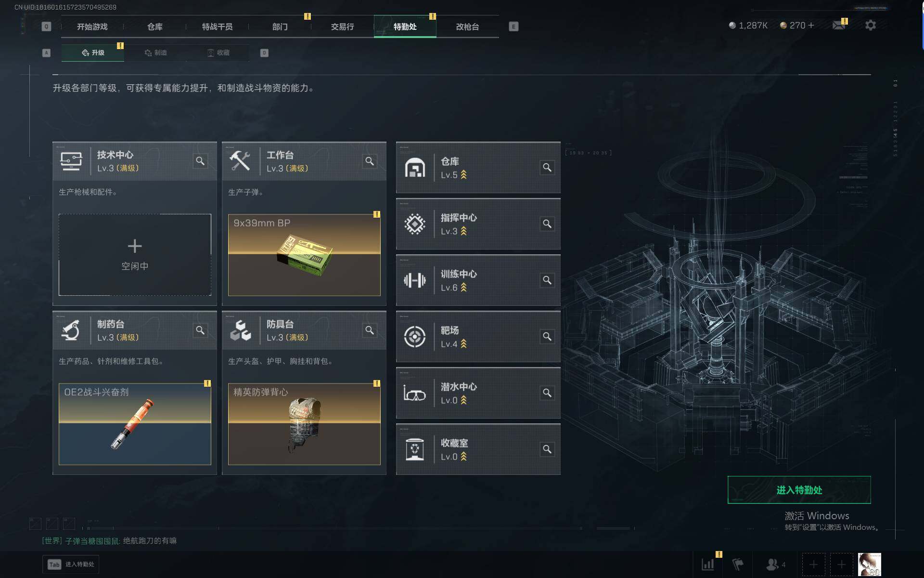
Task: Click the flag icon in bottom bar
Action: (738, 564)
